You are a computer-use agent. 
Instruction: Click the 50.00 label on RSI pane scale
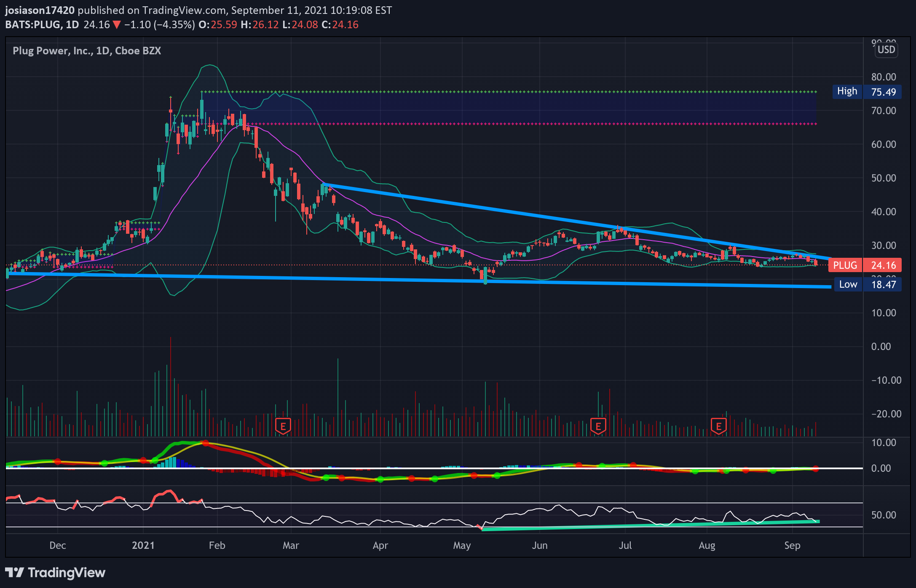tap(884, 515)
